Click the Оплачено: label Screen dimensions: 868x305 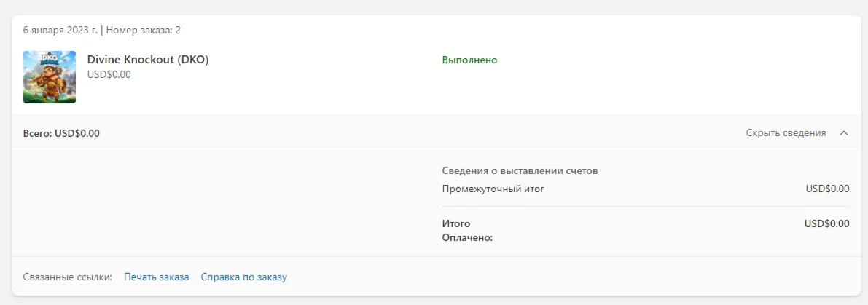pyautogui.click(x=467, y=237)
